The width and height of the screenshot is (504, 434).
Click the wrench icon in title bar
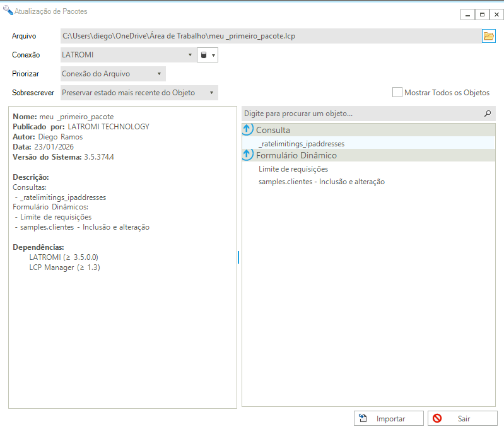(8, 11)
